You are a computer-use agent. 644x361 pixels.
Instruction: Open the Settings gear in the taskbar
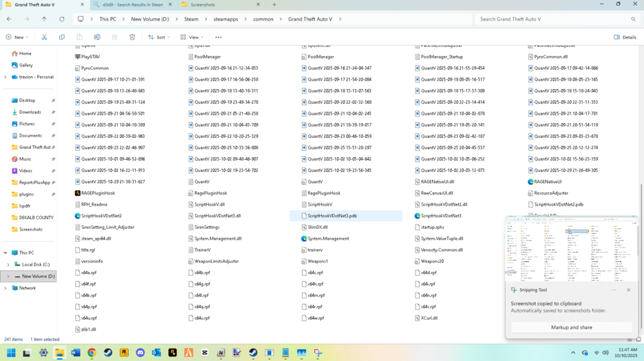pyautogui.click(x=43, y=353)
